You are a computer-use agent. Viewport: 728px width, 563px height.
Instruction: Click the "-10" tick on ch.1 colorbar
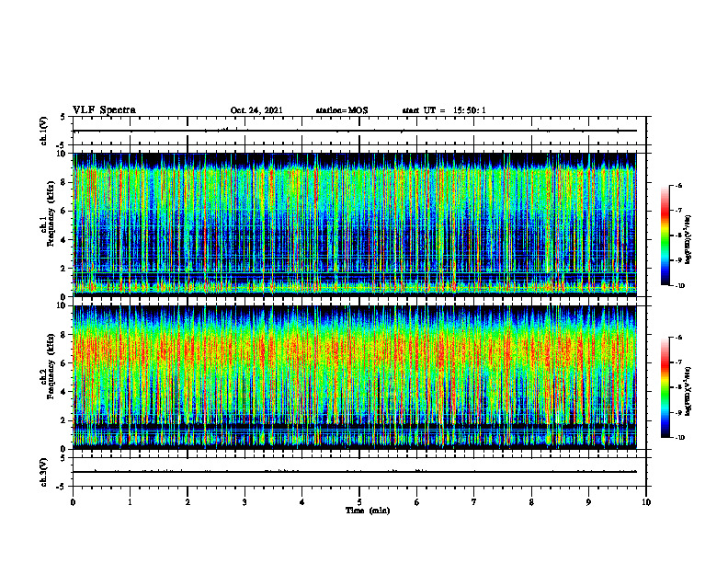(679, 286)
